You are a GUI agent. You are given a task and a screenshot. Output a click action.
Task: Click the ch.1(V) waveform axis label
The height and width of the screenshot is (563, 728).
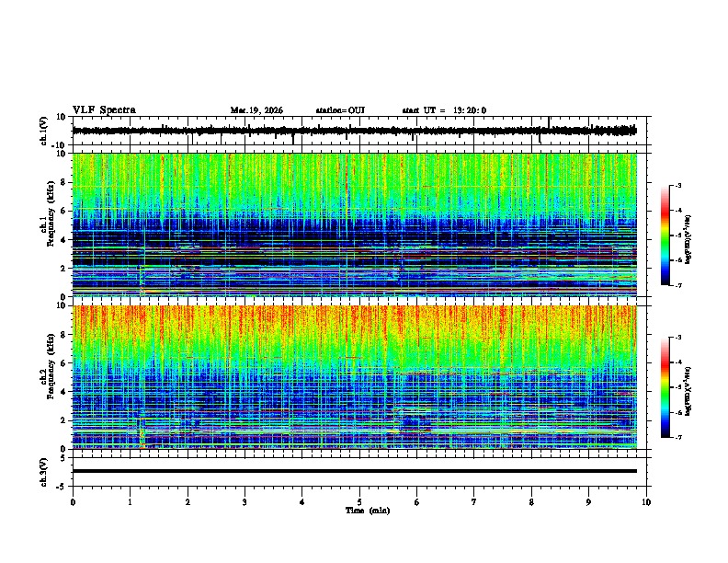[44, 131]
